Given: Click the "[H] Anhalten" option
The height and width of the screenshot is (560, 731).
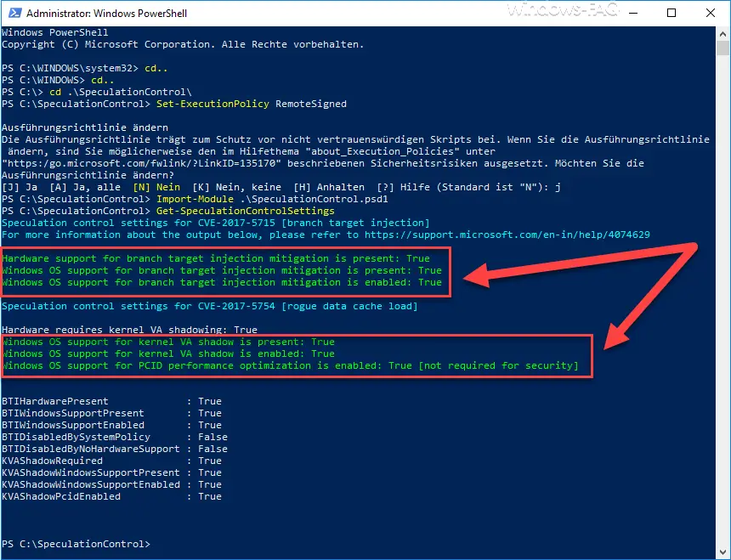Looking at the screenshot, I should pyautogui.click(x=329, y=187).
